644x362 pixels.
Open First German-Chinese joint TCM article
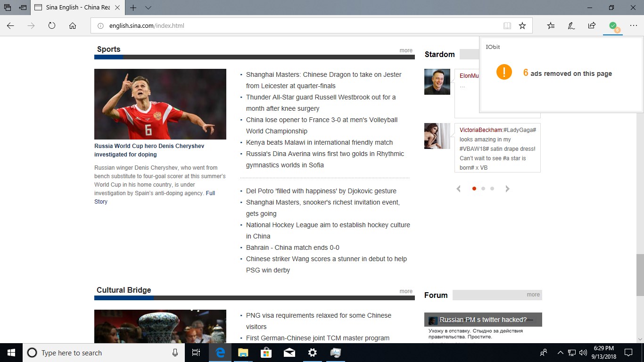[318, 338]
